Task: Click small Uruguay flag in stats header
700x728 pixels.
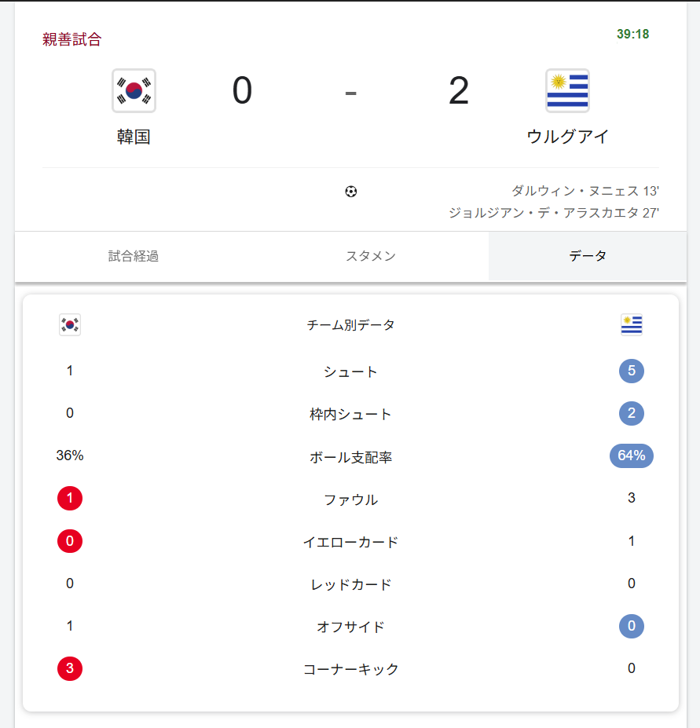Action: coord(631,324)
